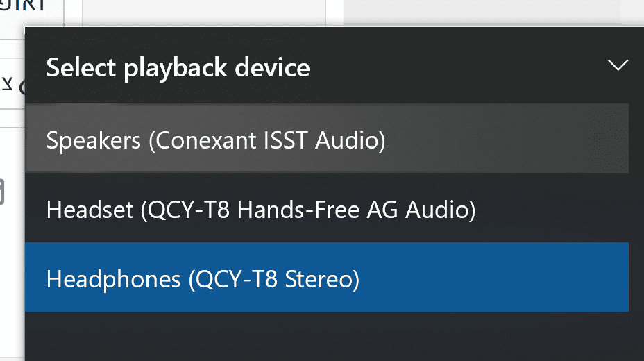Choose Headset (QCY-T8 Hands-Free AG Audio)

click(x=260, y=209)
